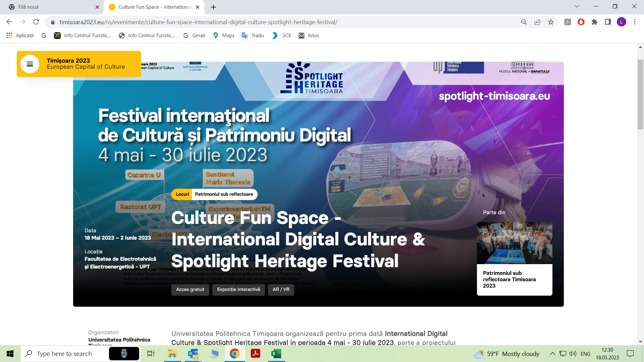Open the Windows Start menu
The height and width of the screenshot is (362, 644).
point(10,354)
